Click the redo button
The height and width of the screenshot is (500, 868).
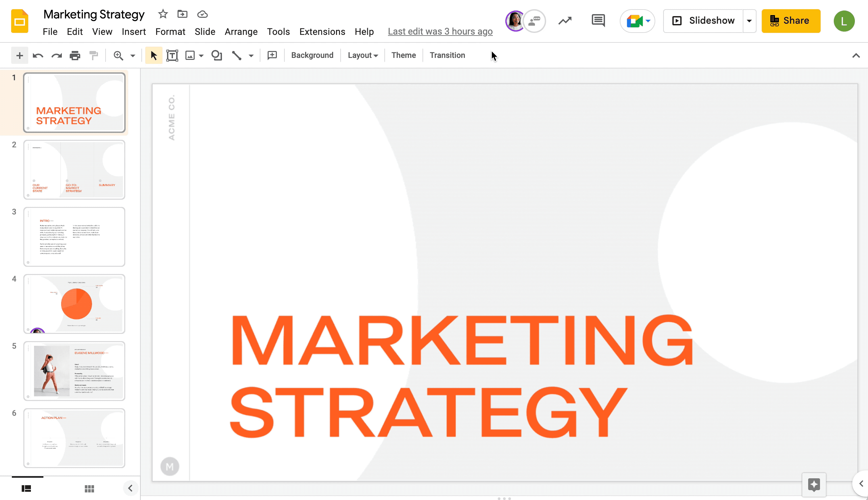coord(56,55)
